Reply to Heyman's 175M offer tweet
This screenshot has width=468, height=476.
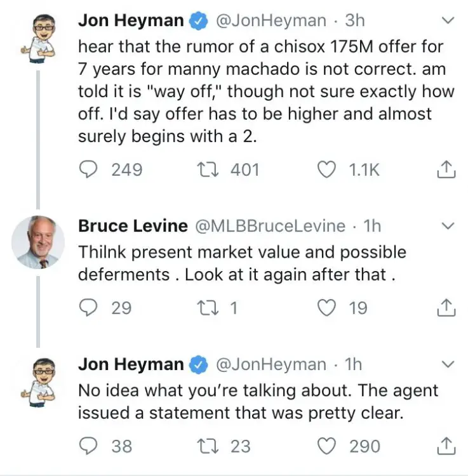(x=89, y=169)
